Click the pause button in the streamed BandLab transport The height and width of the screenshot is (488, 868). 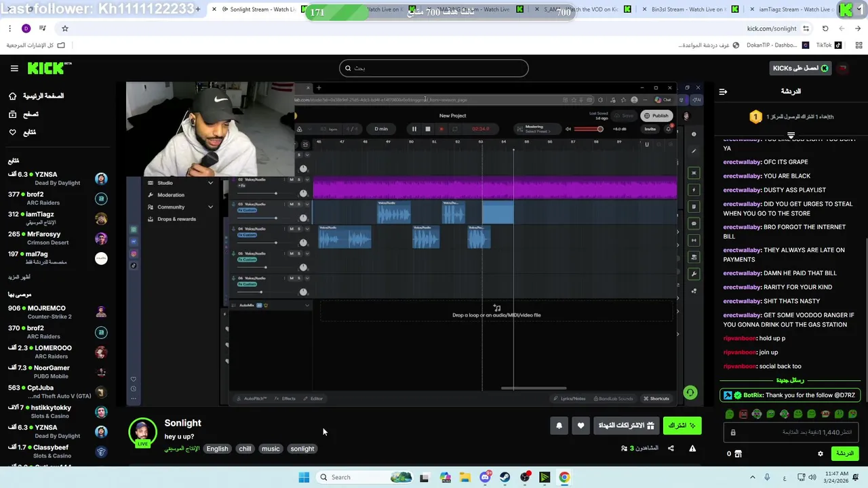[x=414, y=129]
